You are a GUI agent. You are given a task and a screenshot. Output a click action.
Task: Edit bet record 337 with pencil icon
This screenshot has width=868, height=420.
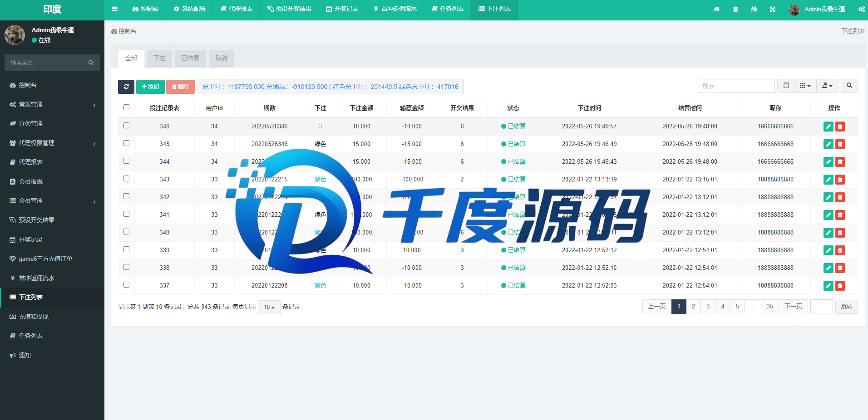pyautogui.click(x=829, y=286)
